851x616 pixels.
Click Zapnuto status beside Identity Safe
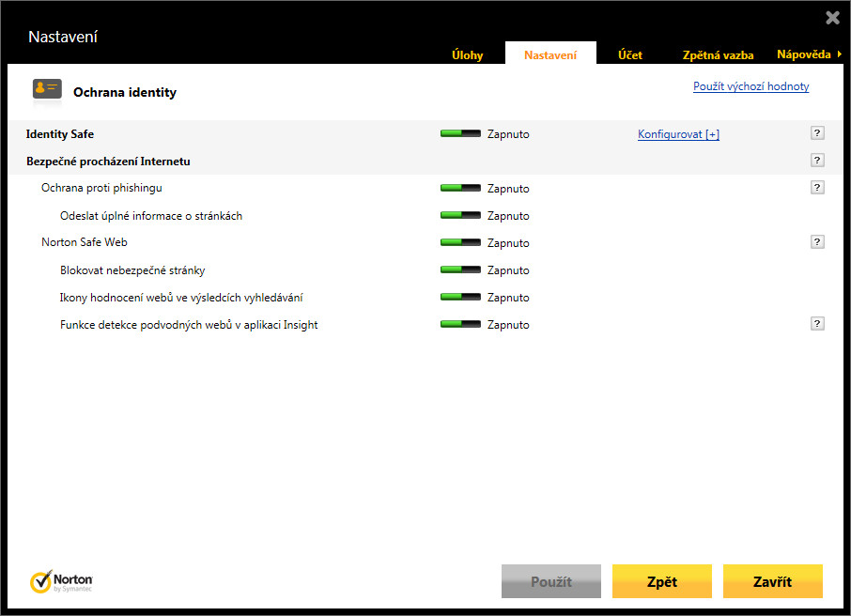point(508,134)
